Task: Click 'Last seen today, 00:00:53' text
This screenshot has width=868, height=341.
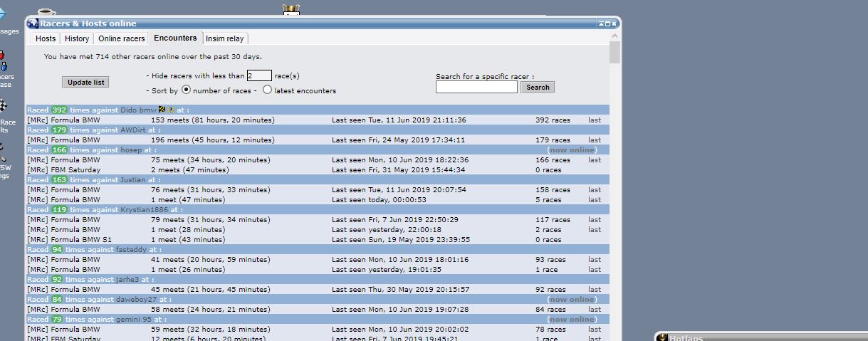Action: (x=379, y=199)
